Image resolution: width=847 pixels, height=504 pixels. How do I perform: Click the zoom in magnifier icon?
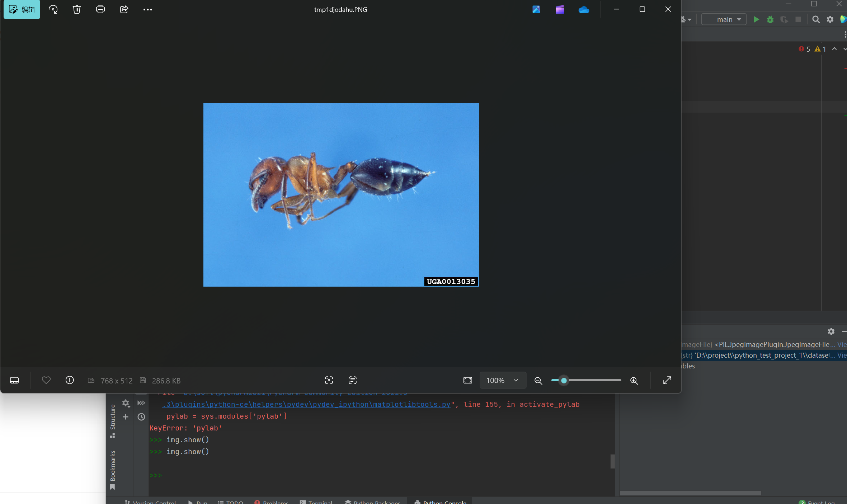tap(634, 381)
